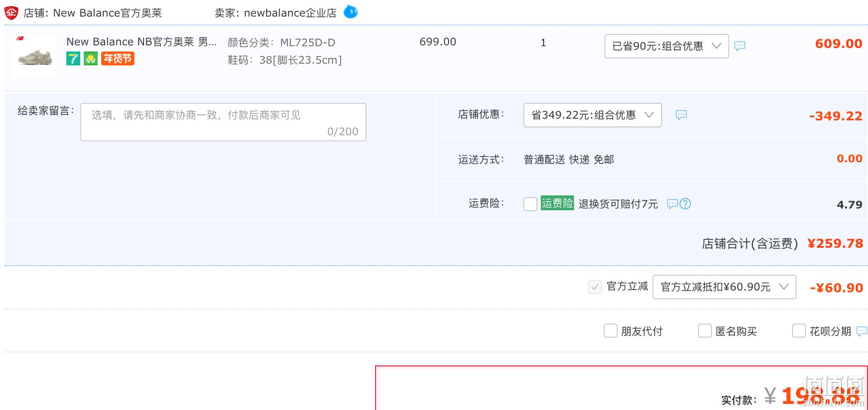The image size is (868, 410).
Task: Tick the 运费险 checkbox
Action: [x=530, y=204]
